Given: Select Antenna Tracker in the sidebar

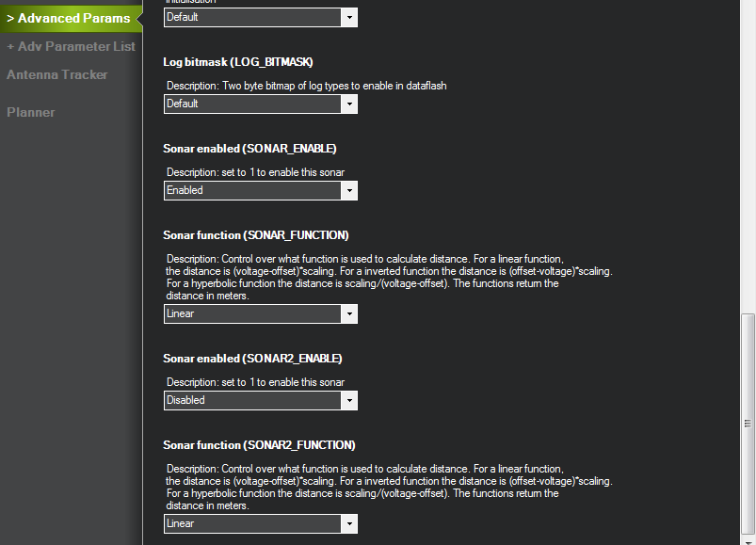Looking at the screenshot, I should pyautogui.click(x=57, y=74).
